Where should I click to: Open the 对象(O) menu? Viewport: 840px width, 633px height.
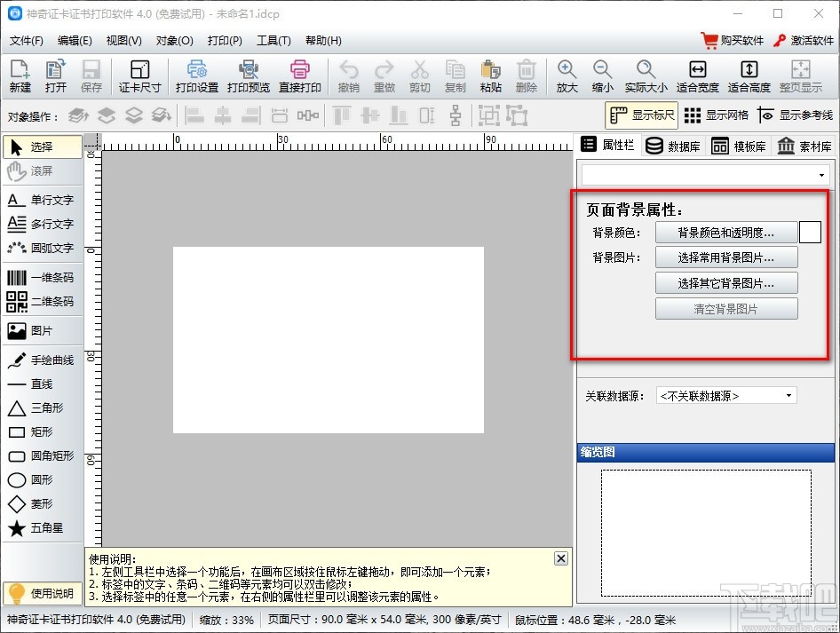pos(175,41)
